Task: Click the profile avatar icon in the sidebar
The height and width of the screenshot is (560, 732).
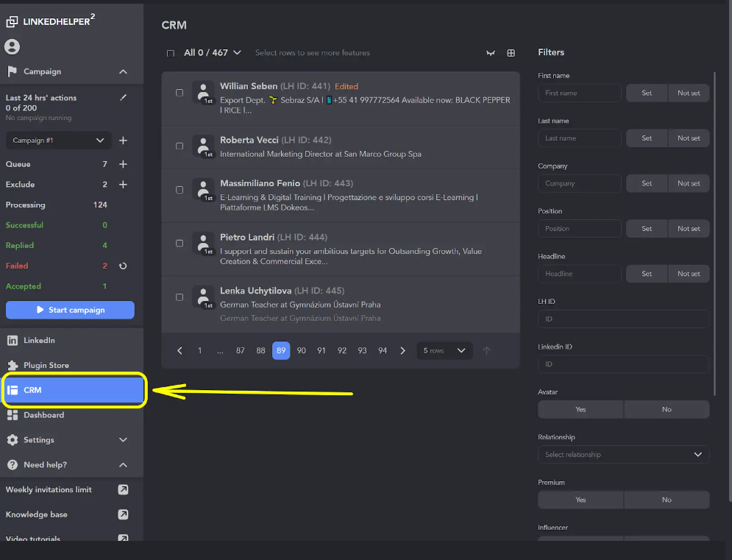Action: (x=12, y=46)
